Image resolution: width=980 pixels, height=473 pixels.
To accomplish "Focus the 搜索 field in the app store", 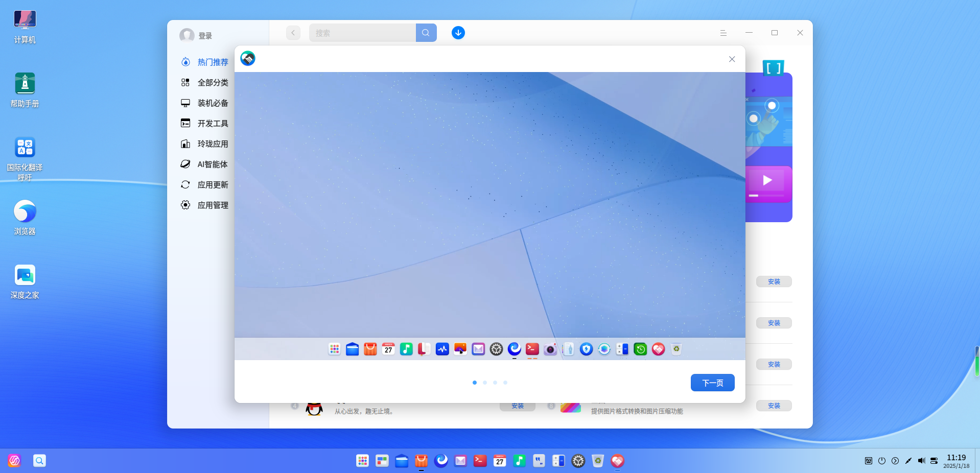I will pos(362,33).
